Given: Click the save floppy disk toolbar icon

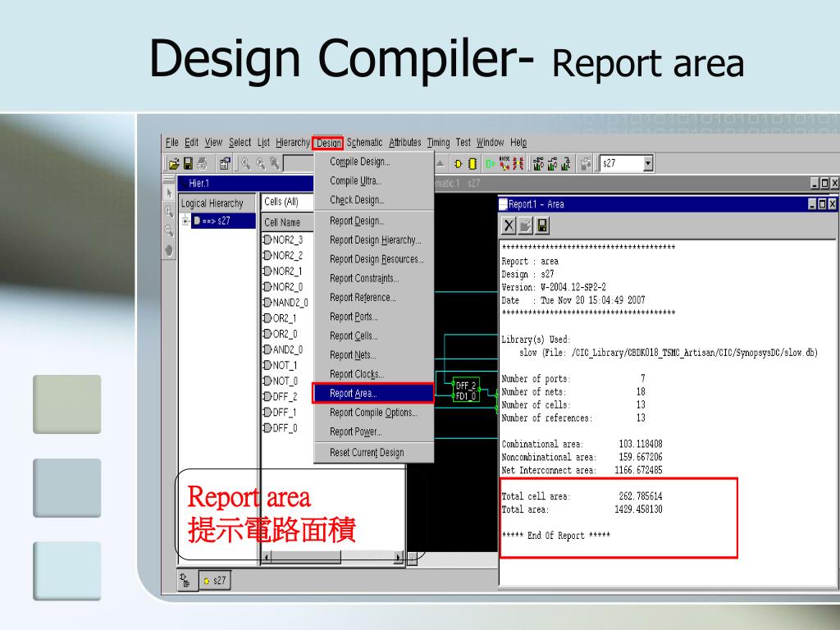Looking at the screenshot, I should [188, 163].
